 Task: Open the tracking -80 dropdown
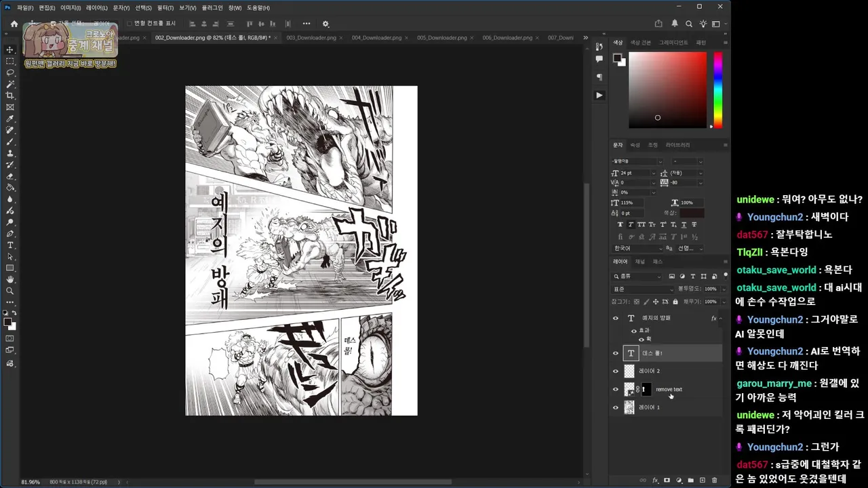[701, 182]
